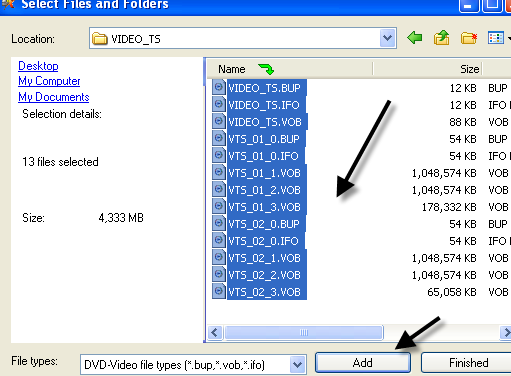Screen dimensions: 511x376
Task: Select the file VTS_01_0.IFO
Action: point(266,156)
